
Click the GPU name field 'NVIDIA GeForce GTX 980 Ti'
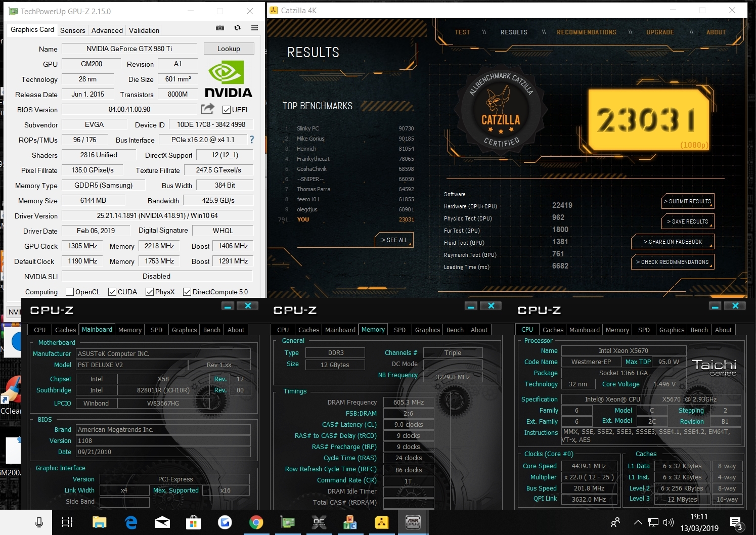point(129,49)
